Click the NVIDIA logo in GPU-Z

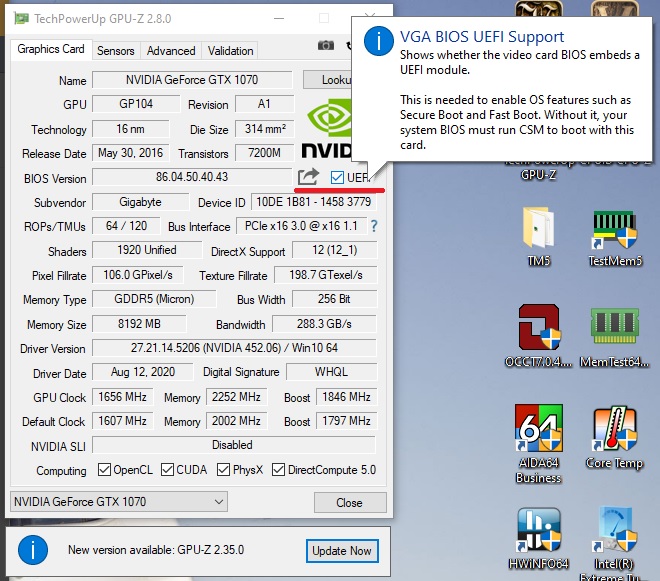(x=327, y=128)
